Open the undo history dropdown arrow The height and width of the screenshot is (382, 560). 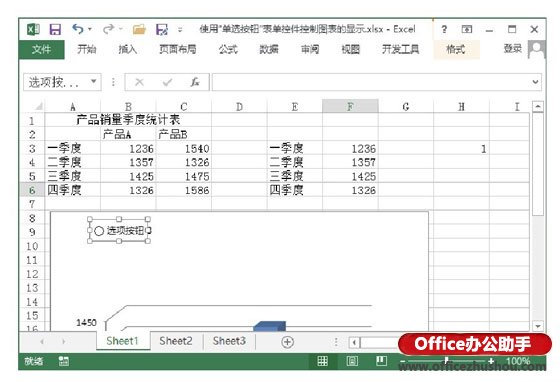(90, 29)
